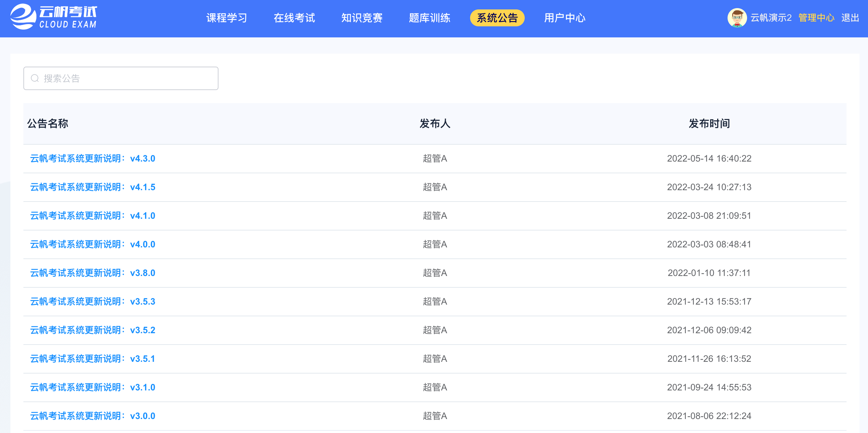Click the 发布人 column header
Image resolution: width=868 pixels, height=433 pixels.
click(435, 124)
